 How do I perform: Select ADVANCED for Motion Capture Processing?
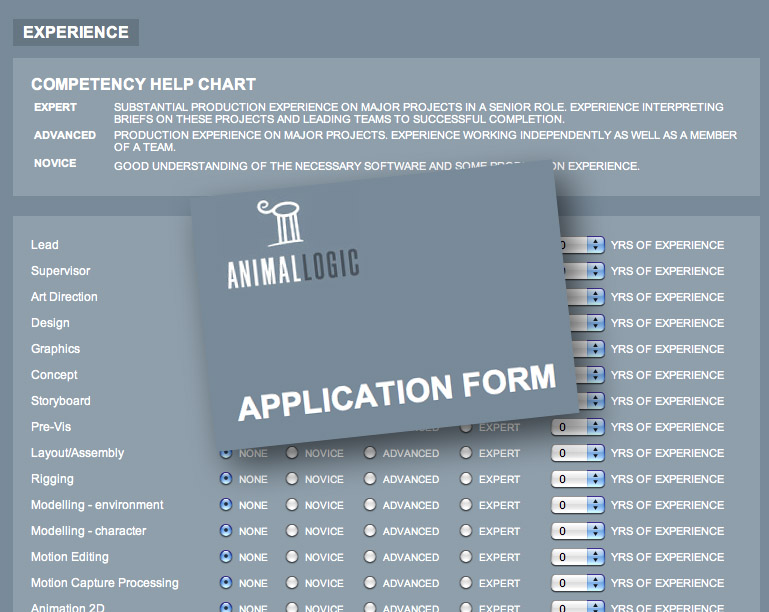coord(370,583)
